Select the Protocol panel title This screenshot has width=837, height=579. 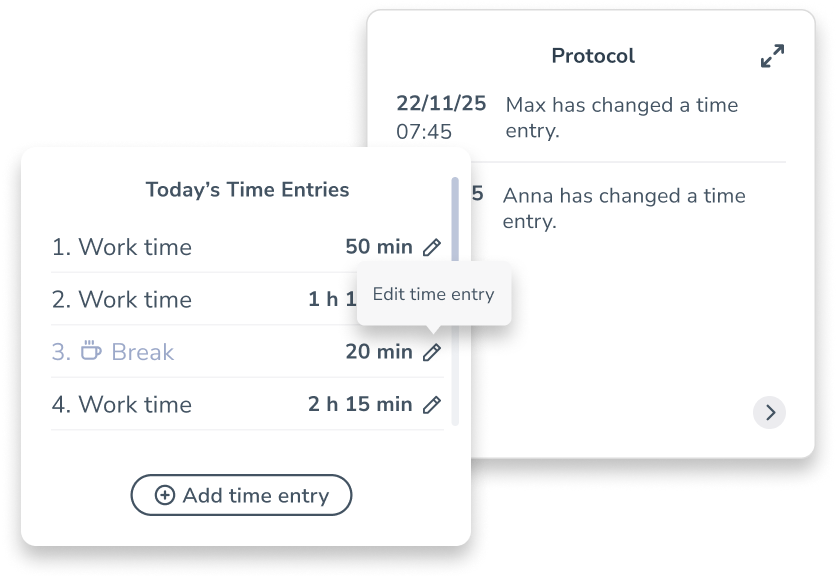tap(592, 56)
